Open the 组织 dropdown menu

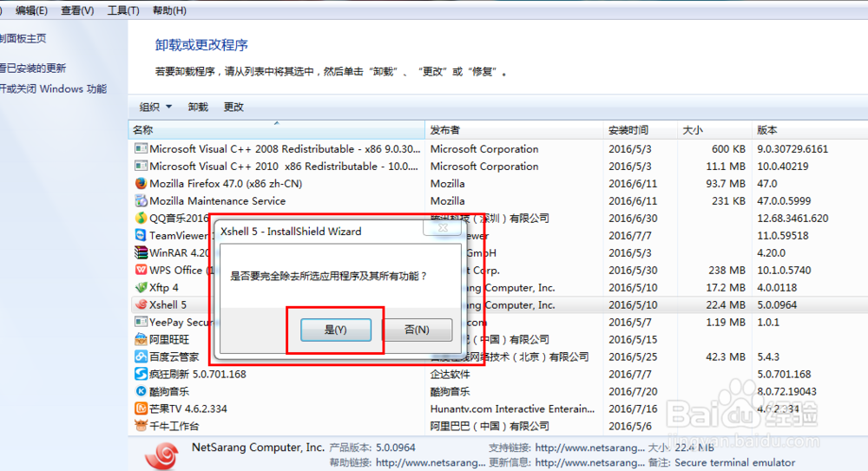155,107
